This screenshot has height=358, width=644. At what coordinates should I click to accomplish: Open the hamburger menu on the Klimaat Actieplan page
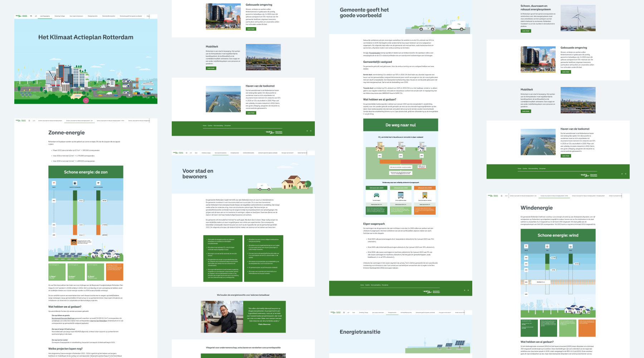click(31, 16)
